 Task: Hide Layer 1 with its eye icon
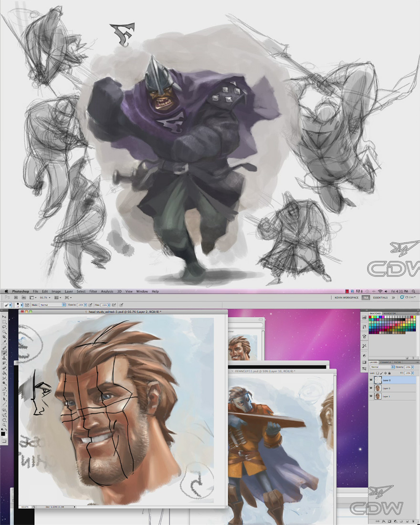pos(371,396)
